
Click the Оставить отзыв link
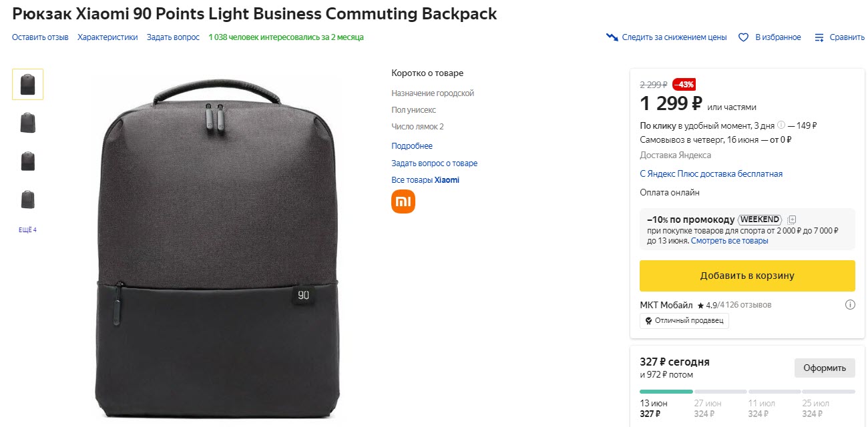point(39,37)
